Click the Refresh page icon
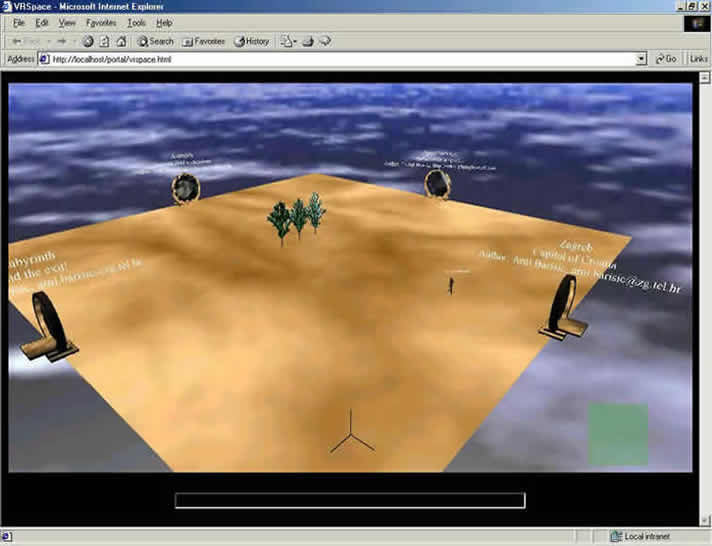The height and width of the screenshot is (546, 712). pyautogui.click(x=104, y=41)
